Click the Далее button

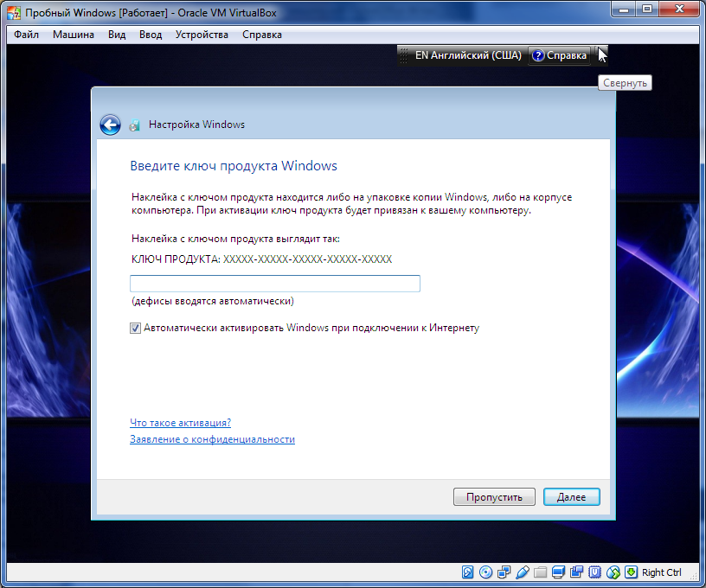571,496
